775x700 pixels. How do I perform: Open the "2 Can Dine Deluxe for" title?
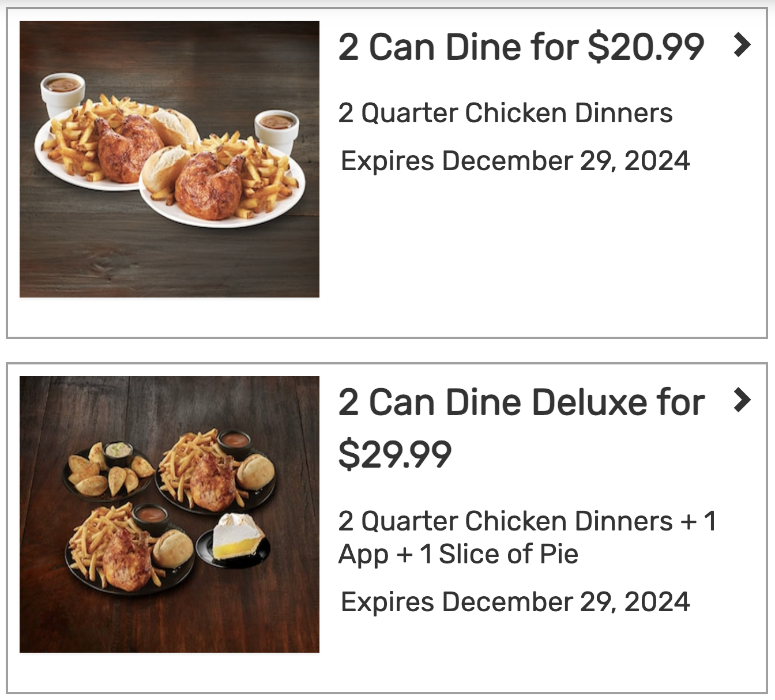click(x=521, y=402)
